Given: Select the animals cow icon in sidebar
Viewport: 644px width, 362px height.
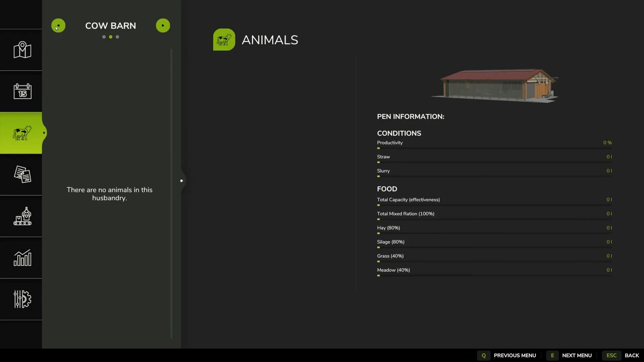Looking at the screenshot, I should click(x=22, y=133).
